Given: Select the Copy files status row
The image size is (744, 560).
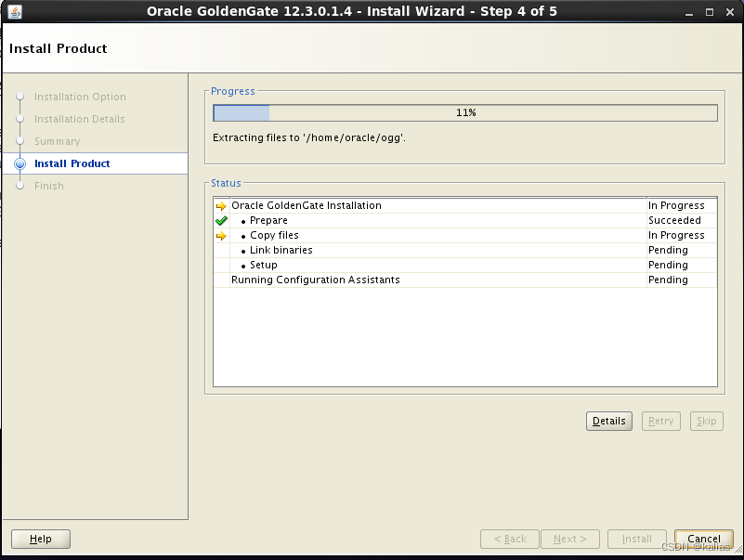Looking at the screenshot, I should pos(465,235).
